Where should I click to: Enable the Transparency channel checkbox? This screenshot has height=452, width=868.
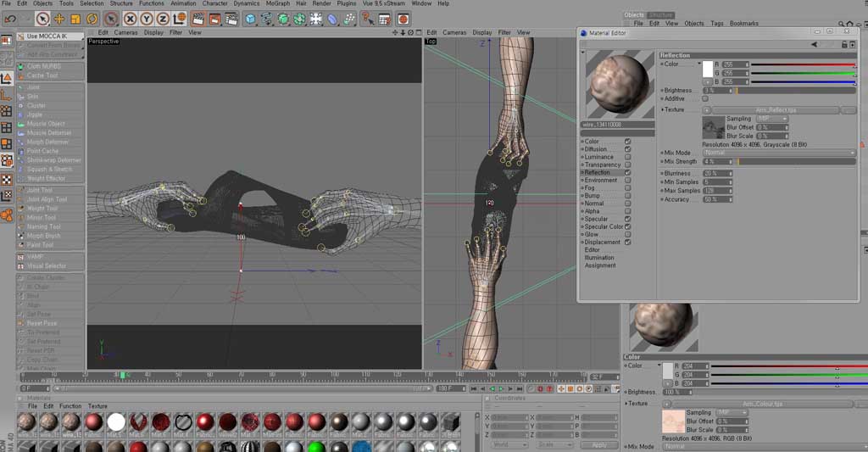(x=628, y=165)
